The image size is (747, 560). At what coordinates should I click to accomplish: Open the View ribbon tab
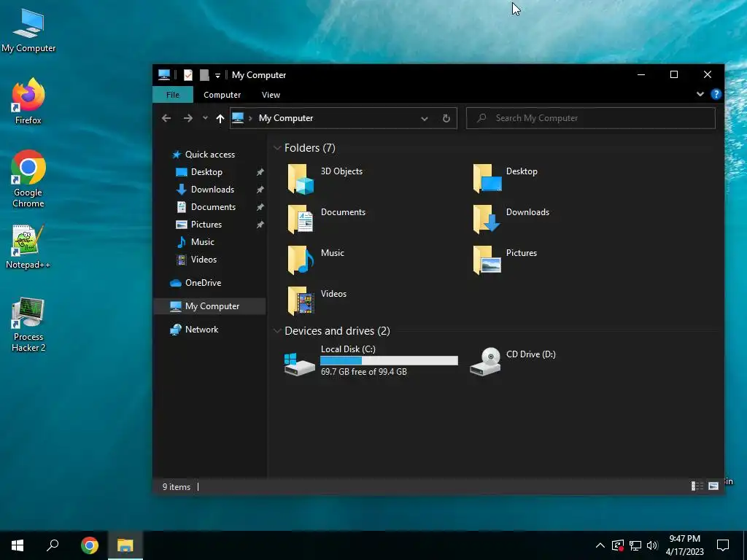point(271,95)
